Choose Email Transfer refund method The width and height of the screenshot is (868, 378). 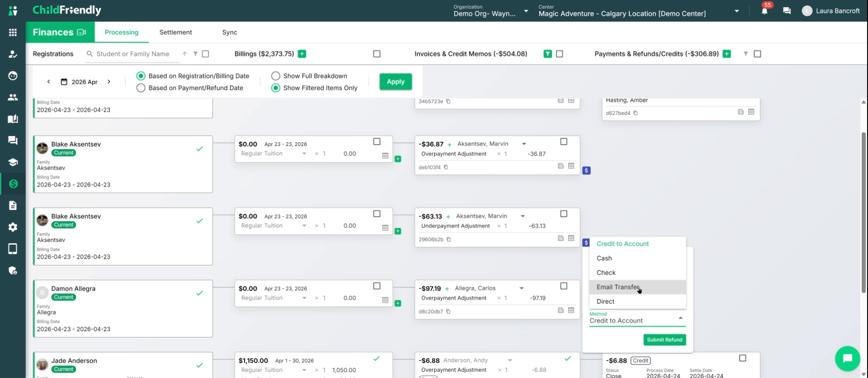pos(637,287)
